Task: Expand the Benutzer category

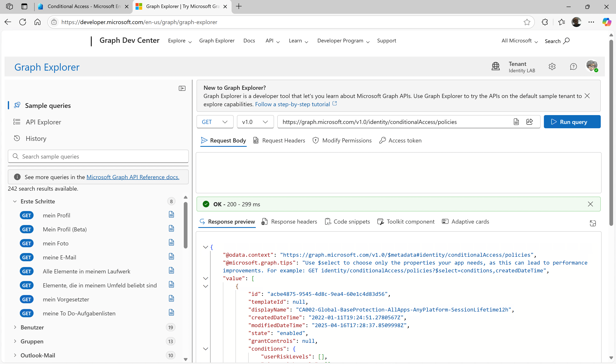Action: click(15, 327)
